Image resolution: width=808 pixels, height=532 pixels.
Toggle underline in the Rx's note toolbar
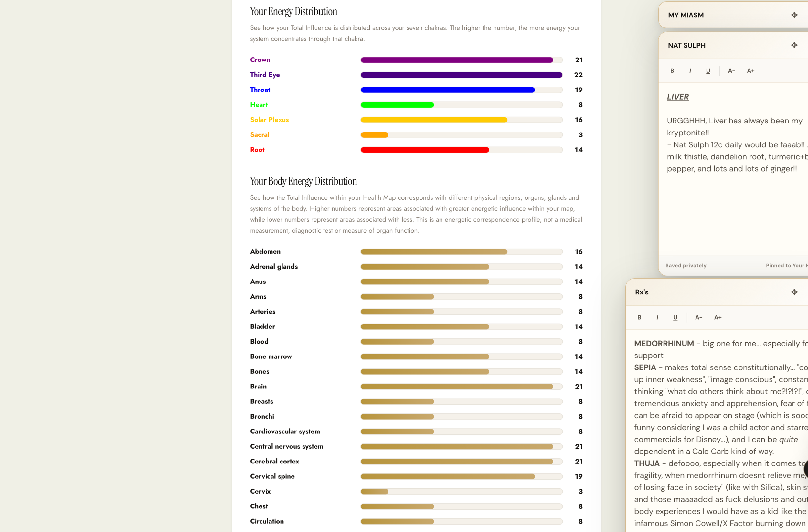(675, 317)
